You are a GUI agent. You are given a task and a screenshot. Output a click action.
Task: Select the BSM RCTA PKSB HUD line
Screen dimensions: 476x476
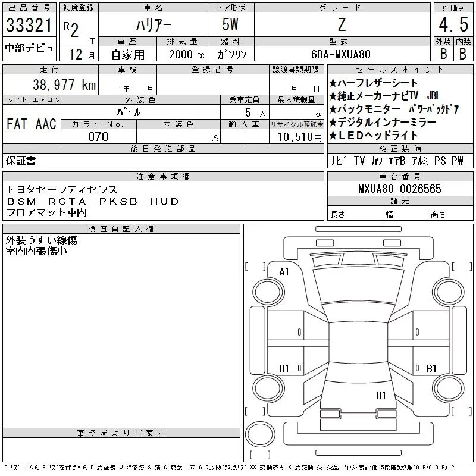(x=93, y=201)
